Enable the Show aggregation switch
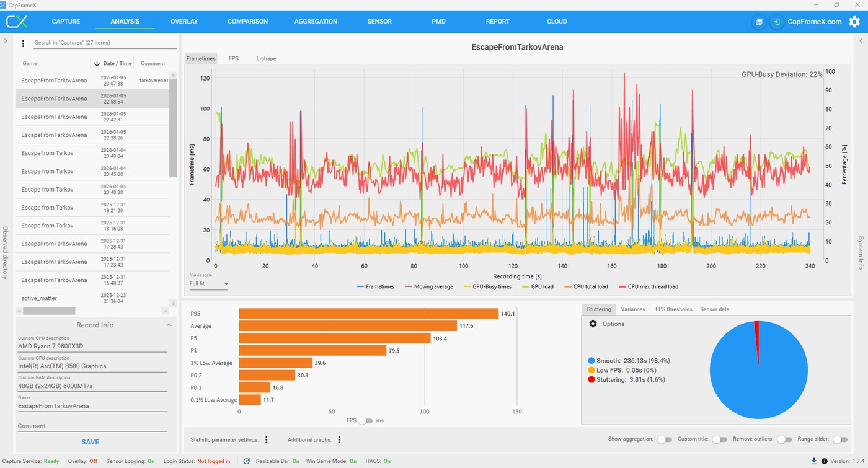This screenshot has height=468, width=868. tap(664, 439)
